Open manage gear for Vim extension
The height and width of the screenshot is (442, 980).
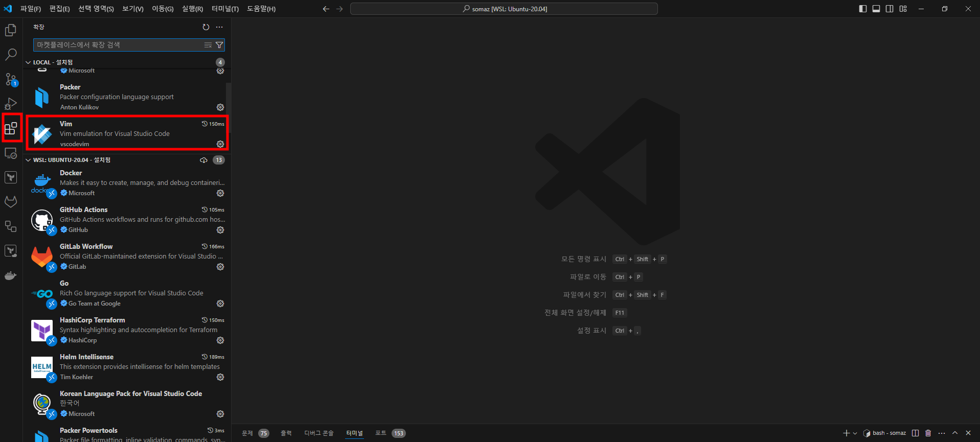point(220,144)
